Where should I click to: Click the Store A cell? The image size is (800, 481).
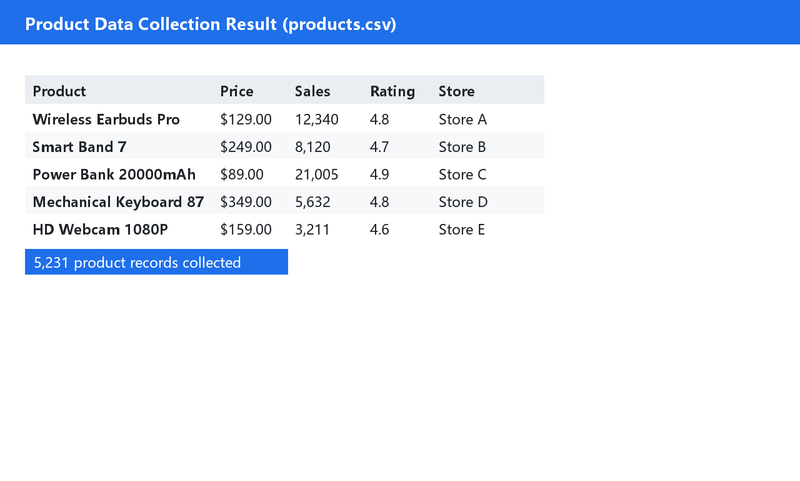coord(463,119)
